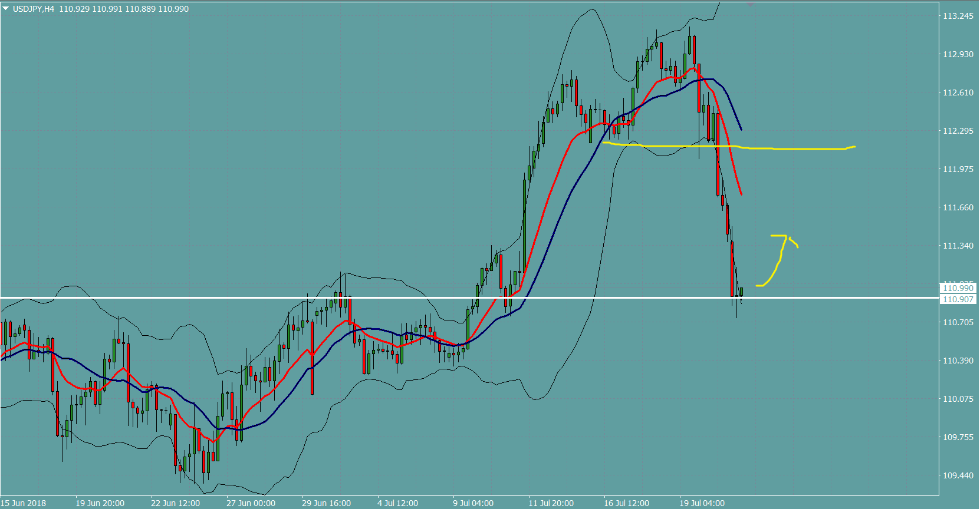
Task: Click the 112.295 price scale label
Action: coord(958,131)
